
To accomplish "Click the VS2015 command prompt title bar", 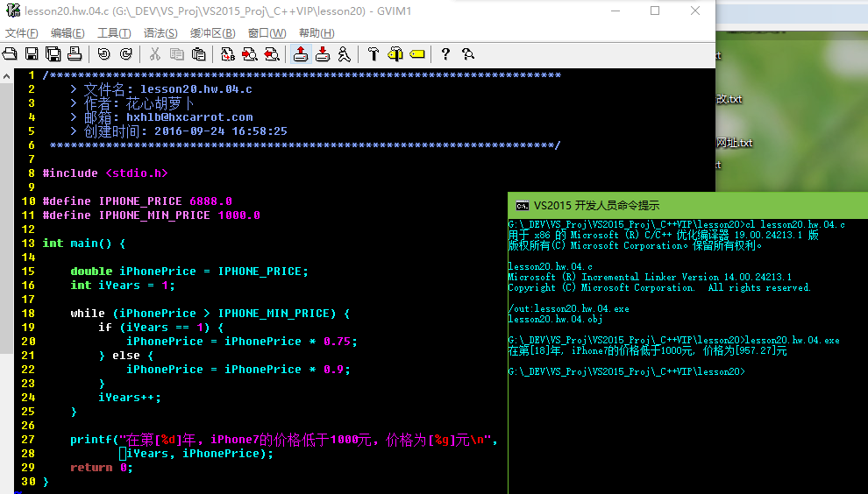I will [684, 205].
